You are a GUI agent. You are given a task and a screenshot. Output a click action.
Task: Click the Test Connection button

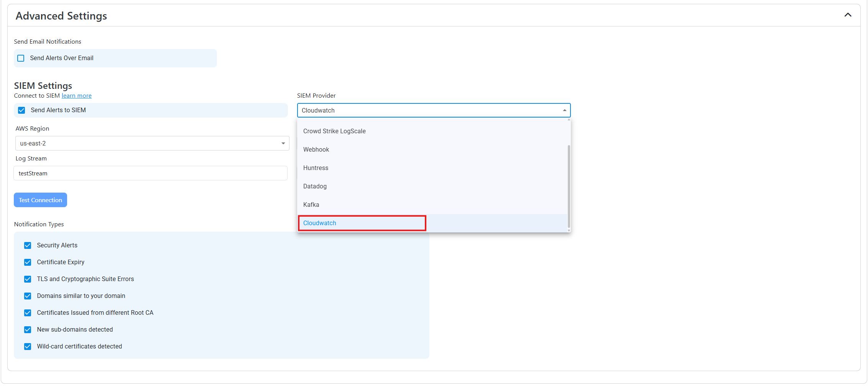40,200
